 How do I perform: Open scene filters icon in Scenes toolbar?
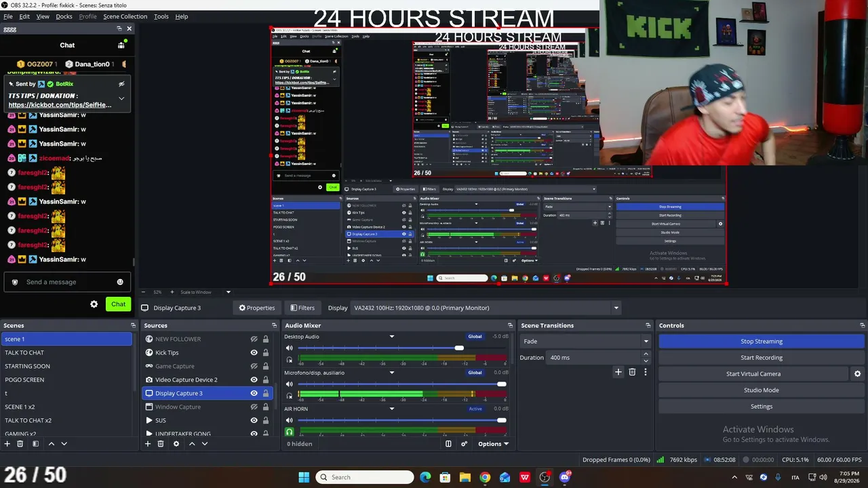pyautogui.click(x=35, y=444)
